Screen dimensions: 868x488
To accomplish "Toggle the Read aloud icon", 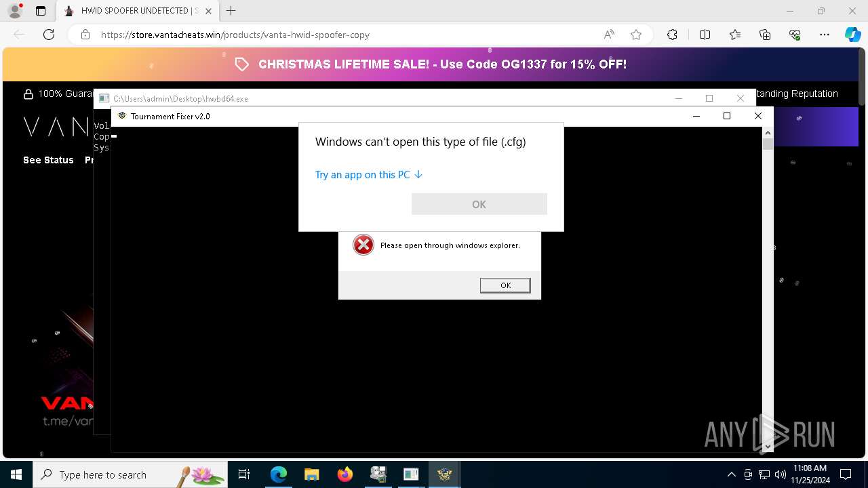I will pyautogui.click(x=609, y=35).
